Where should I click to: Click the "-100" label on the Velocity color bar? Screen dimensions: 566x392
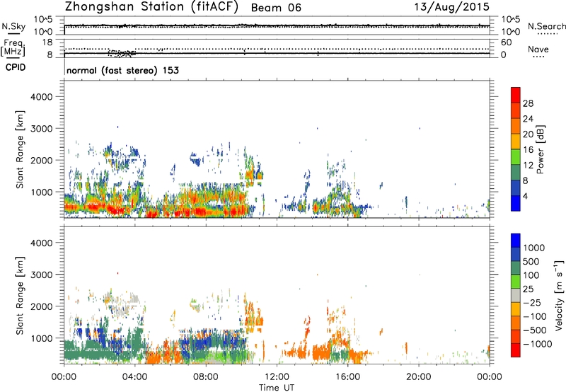coord(534,316)
